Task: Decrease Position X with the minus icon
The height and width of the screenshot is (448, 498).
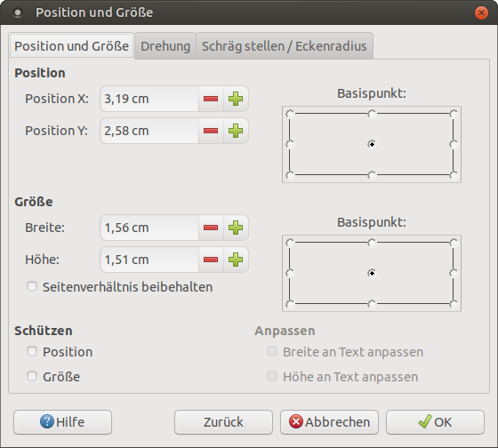Action: tap(211, 99)
